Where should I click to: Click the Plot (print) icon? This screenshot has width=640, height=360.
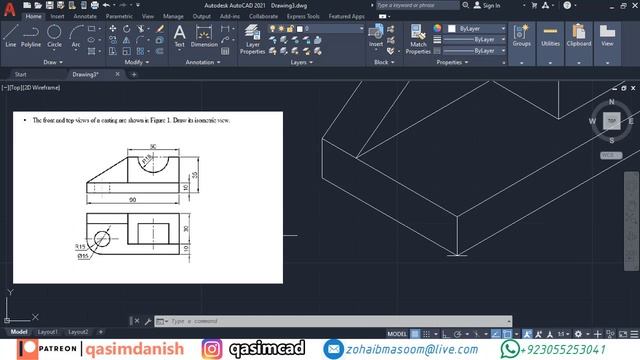[x=94, y=5]
